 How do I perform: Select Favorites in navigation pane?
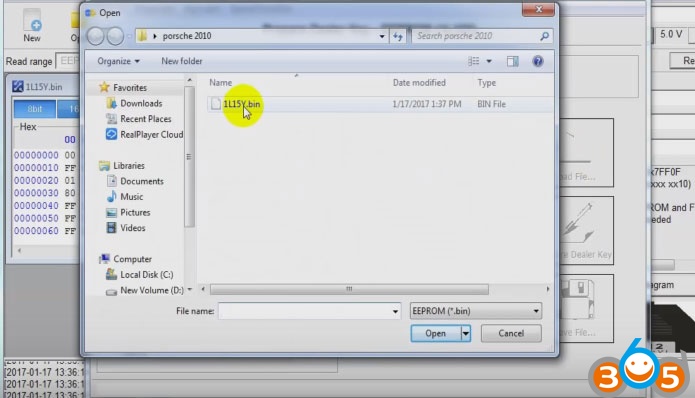(129, 88)
